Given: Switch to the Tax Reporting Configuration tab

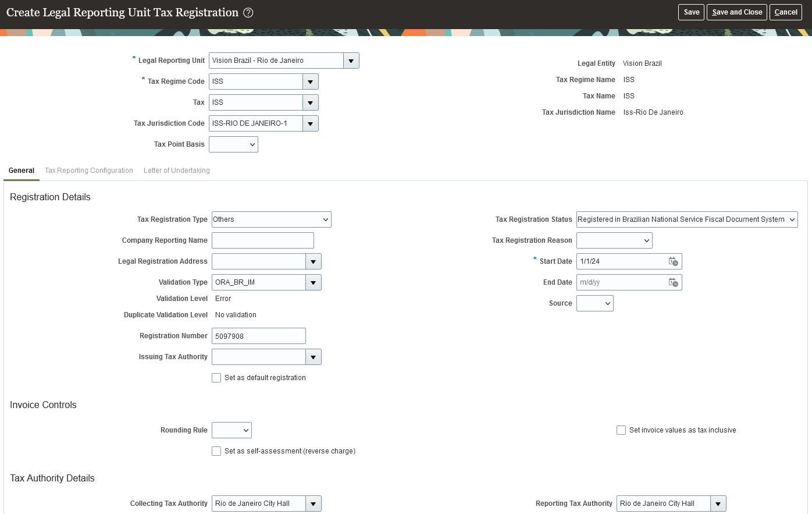Looking at the screenshot, I should click(88, 171).
